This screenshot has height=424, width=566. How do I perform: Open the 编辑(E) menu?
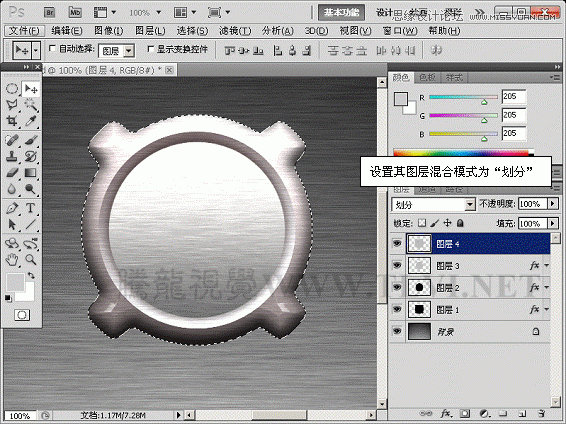click(67, 31)
